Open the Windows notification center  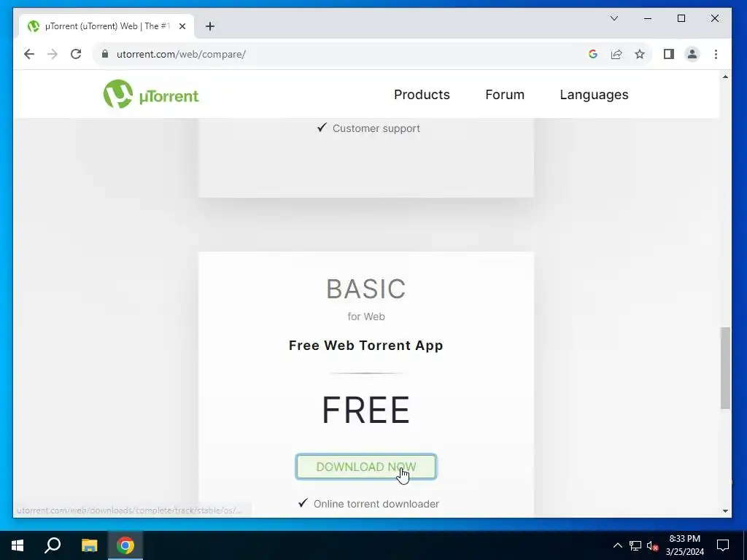(x=723, y=545)
